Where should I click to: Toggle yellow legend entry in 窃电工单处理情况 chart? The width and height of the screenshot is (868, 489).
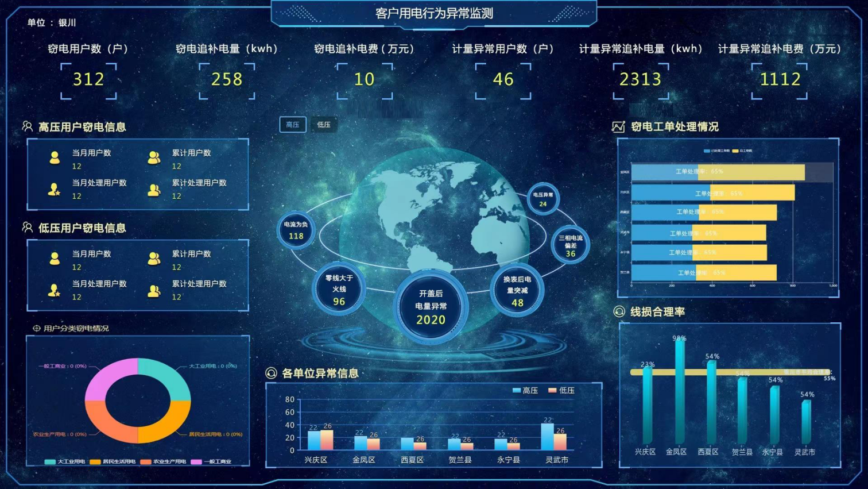(x=742, y=151)
